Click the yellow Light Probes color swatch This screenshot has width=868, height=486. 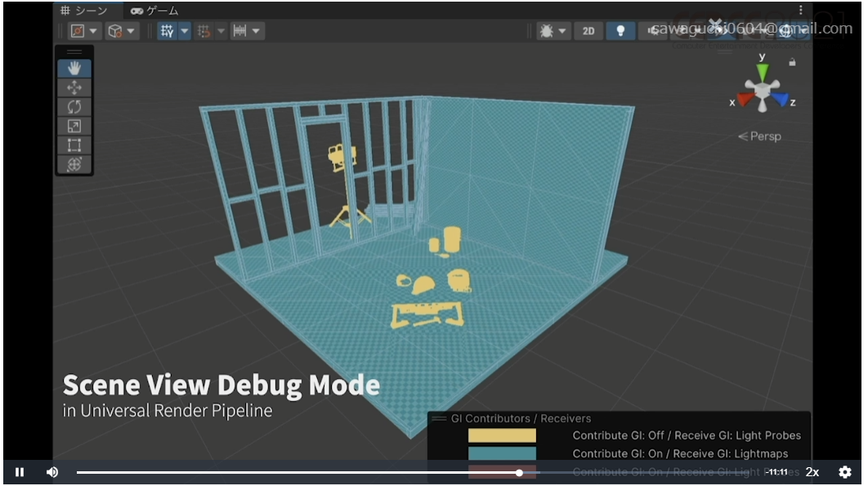(x=502, y=435)
